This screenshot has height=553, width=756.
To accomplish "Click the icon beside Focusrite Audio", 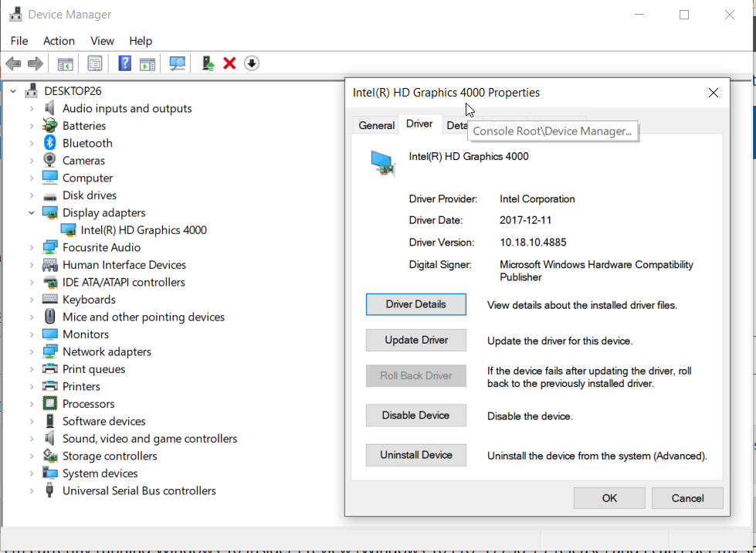I will [x=49, y=247].
